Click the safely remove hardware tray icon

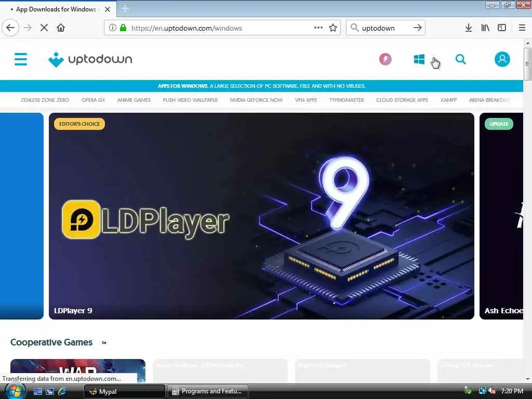[468, 391]
